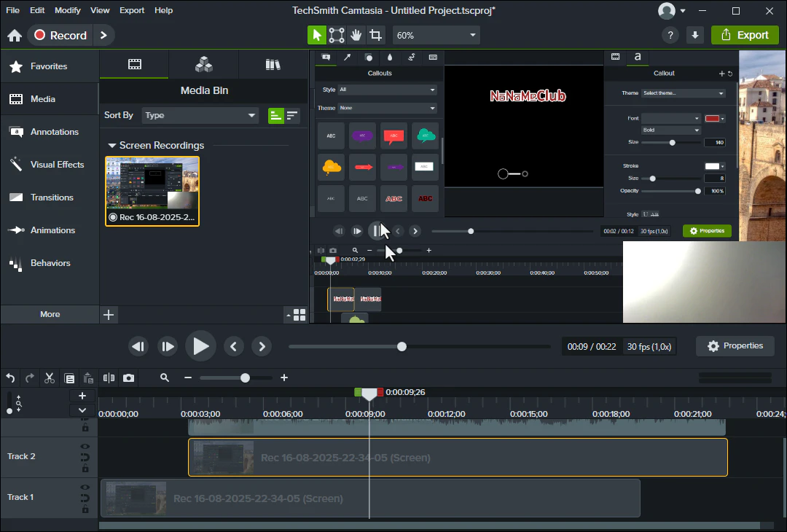Open the Modify menu
This screenshot has height=532, width=787.
[68, 10]
